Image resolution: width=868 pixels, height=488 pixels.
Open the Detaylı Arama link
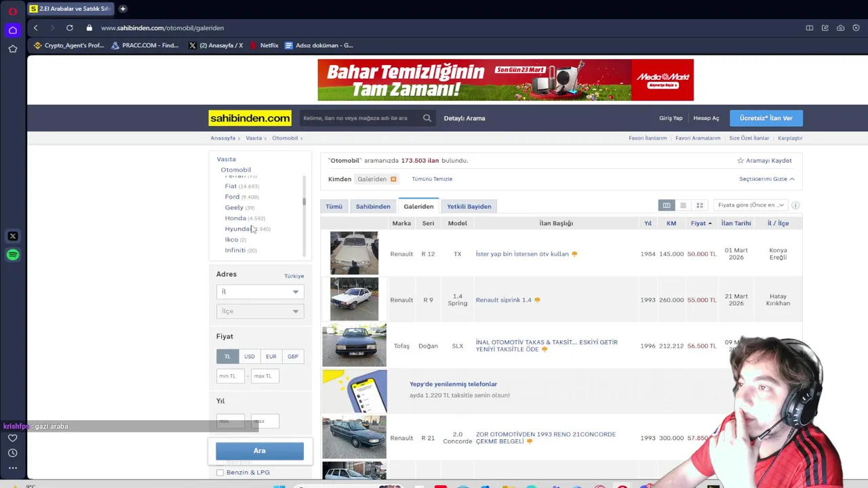(465, 118)
